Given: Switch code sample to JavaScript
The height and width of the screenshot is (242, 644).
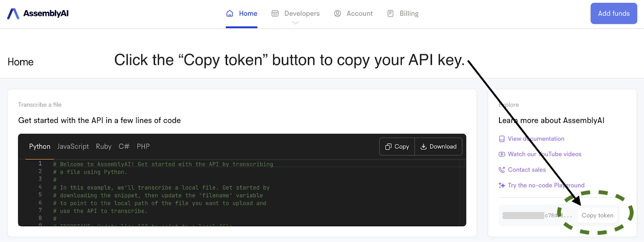Looking at the screenshot, I should click(73, 147).
